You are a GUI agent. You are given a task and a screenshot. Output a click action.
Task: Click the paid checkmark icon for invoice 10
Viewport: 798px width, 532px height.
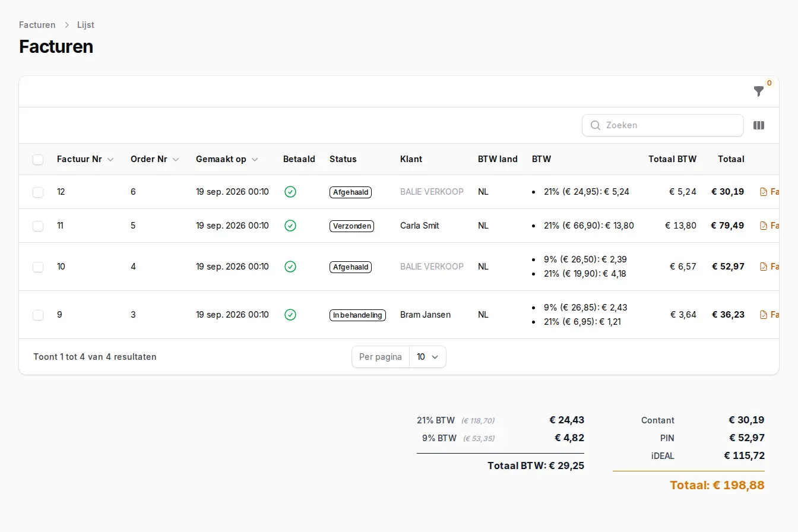290,267
